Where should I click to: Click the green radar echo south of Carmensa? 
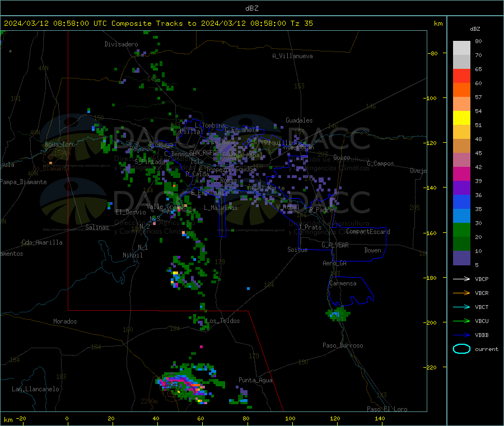[x=338, y=314]
